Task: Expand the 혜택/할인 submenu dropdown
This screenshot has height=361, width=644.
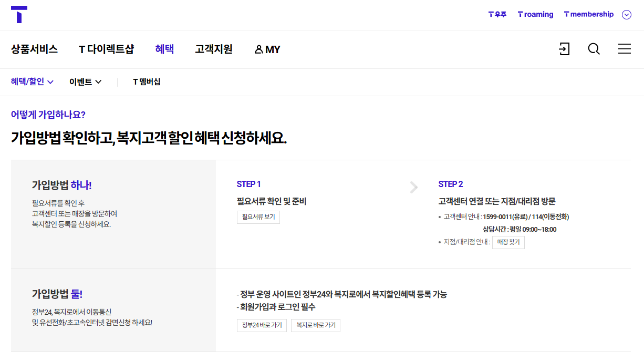Action: pyautogui.click(x=33, y=82)
